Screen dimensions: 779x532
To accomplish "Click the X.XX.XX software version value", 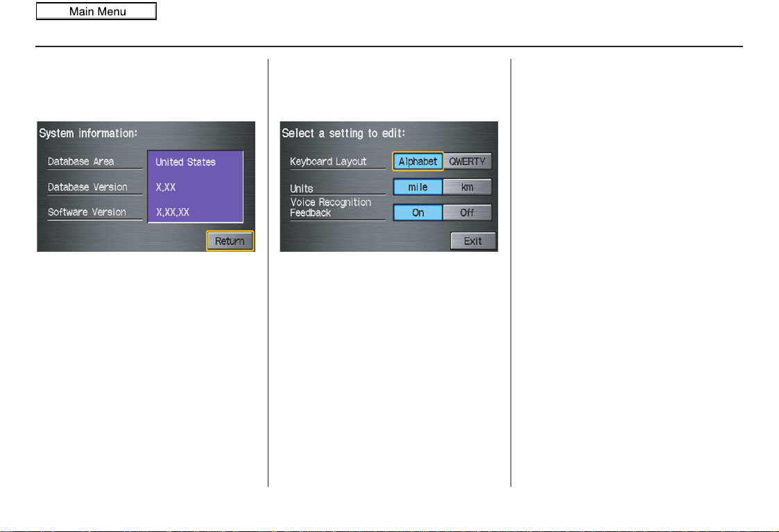I will point(173,212).
